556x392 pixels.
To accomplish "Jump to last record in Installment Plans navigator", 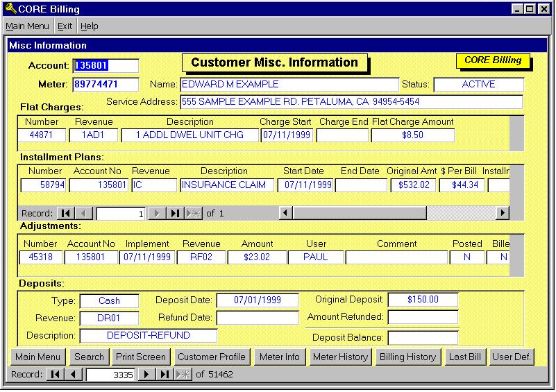I will pyautogui.click(x=175, y=214).
